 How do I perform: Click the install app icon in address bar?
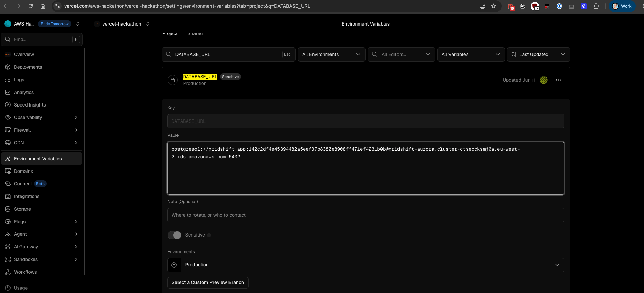click(482, 6)
